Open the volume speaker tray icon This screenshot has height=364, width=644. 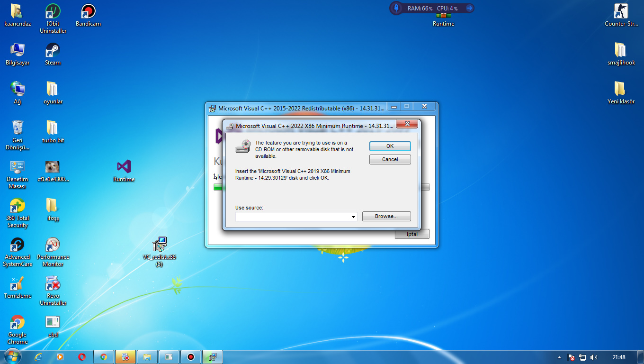(594, 357)
